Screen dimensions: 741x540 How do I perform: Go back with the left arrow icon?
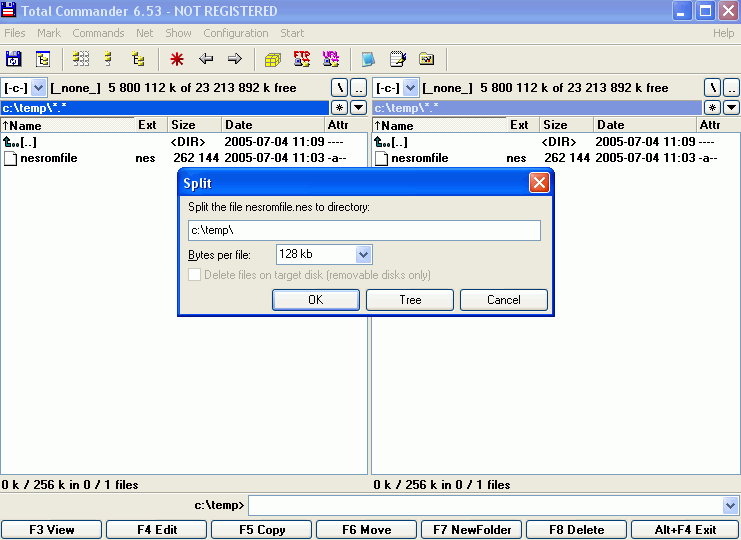point(206,59)
